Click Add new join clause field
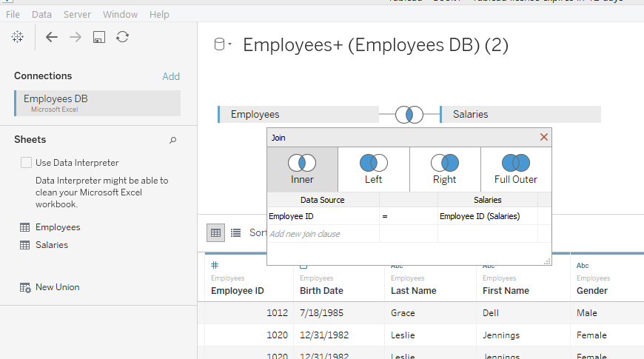Screen dimensions: 644x359 click(x=323, y=234)
